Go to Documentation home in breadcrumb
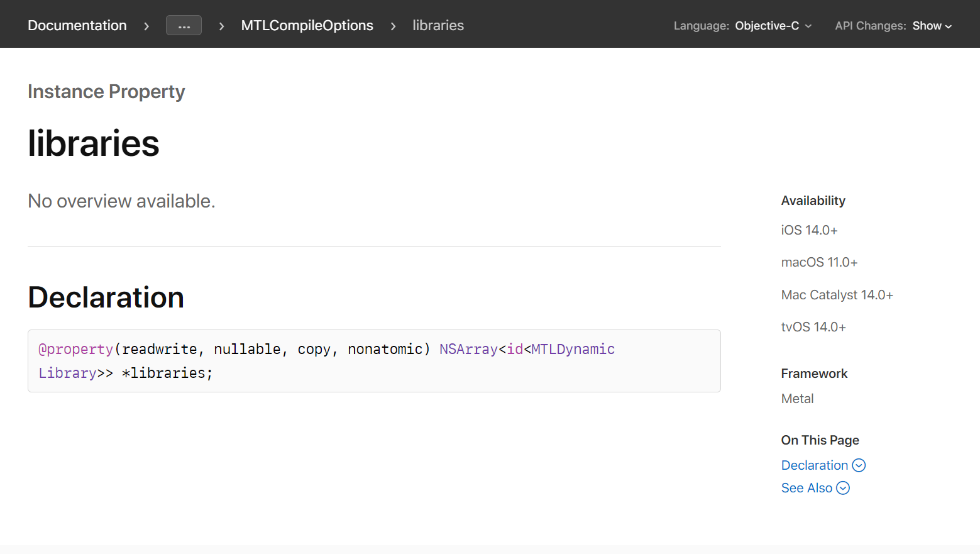This screenshot has height=554, width=980. tap(77, 26)
